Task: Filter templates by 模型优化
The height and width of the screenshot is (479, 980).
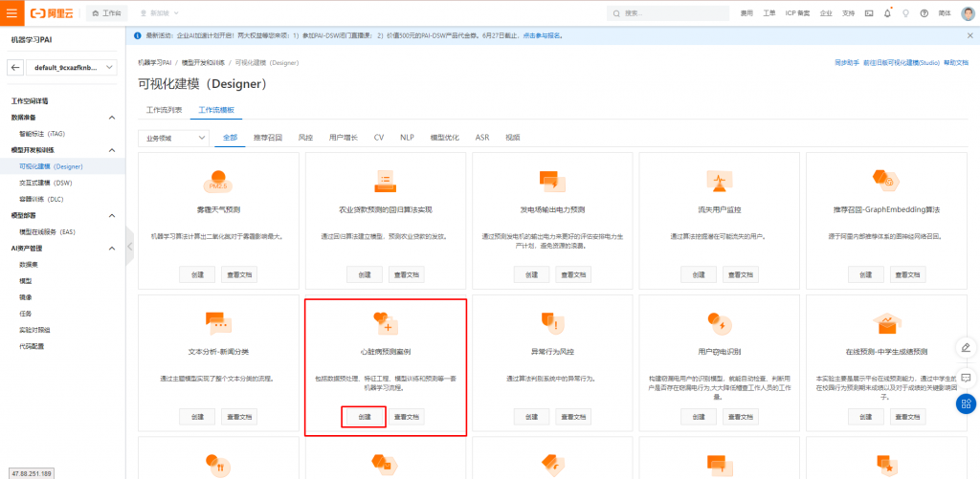Action: [x=445, y=138]
